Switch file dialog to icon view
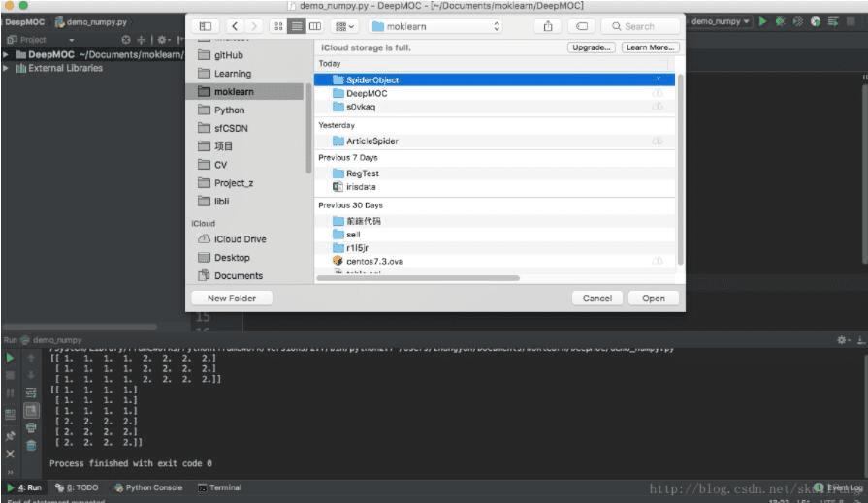 278,26
